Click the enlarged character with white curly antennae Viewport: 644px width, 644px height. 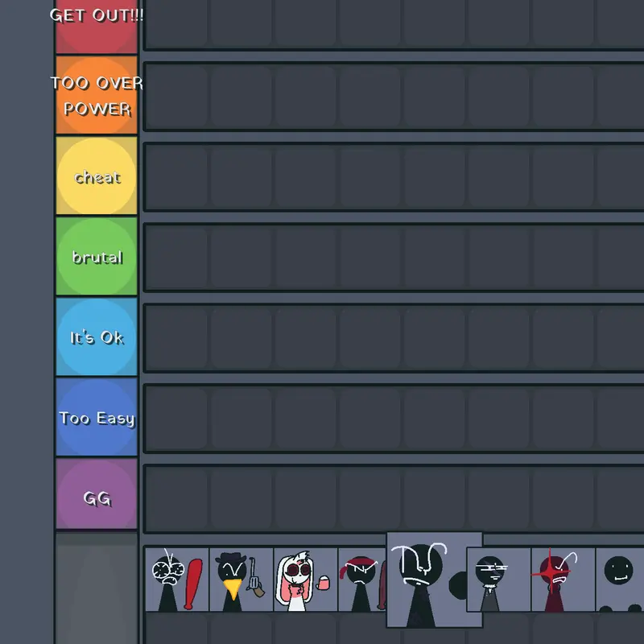435,580
